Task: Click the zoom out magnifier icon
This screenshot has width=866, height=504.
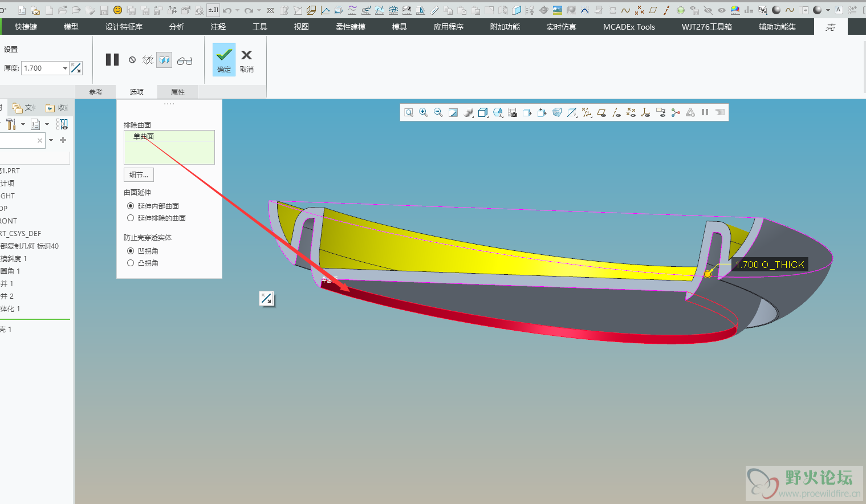Action: pos(438,112)
